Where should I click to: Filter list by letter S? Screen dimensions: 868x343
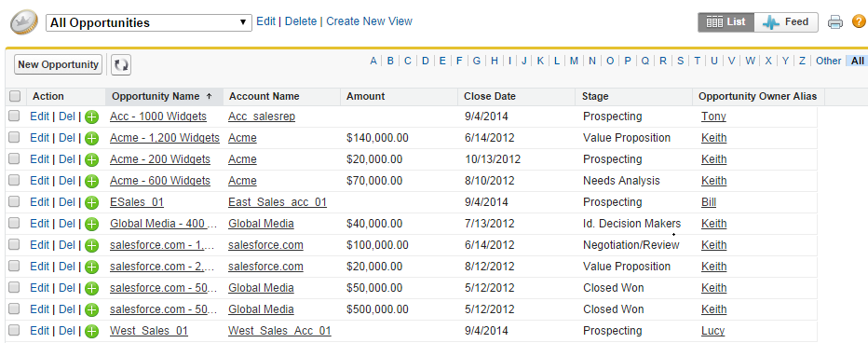click(680, 61)
